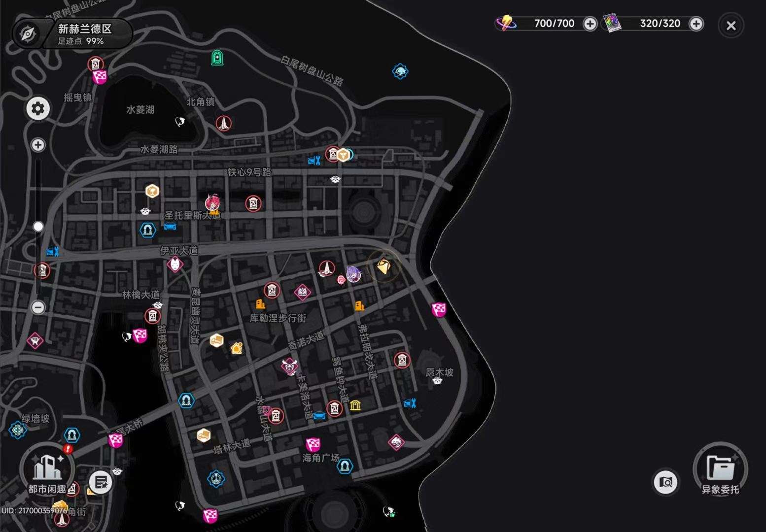The image size is (766, 532).
Task: Select the blue car icon on 圣托里斯大道
Action: [170, 226]
